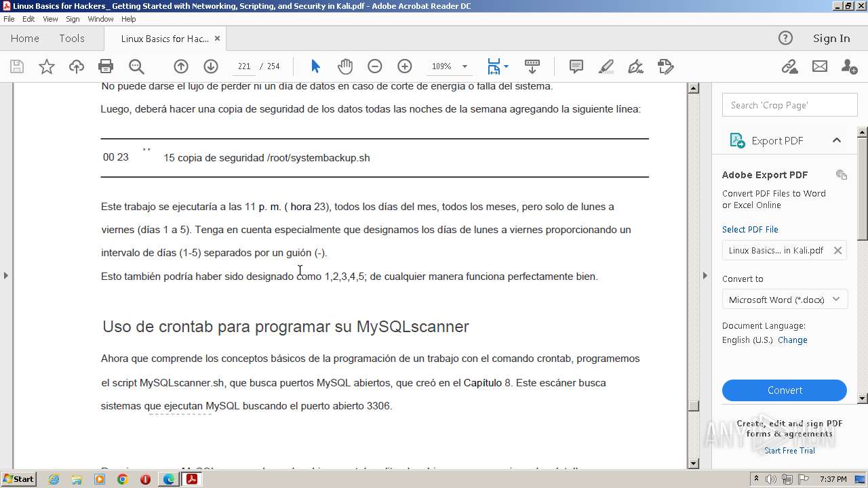Change the document language
The image size is (868, 488).
pos(792,340)
